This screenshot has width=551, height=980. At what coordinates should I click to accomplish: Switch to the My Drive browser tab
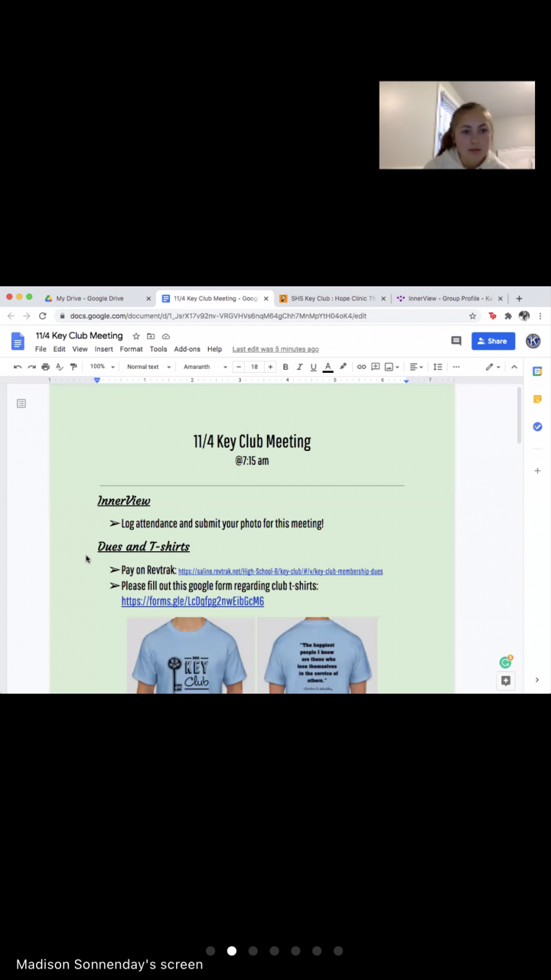90,299
